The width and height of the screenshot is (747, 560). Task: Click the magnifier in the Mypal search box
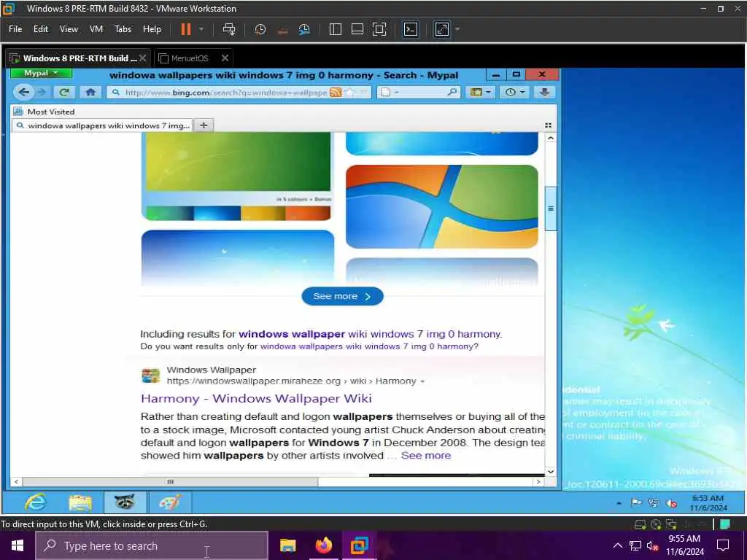[x=452, y=93]
